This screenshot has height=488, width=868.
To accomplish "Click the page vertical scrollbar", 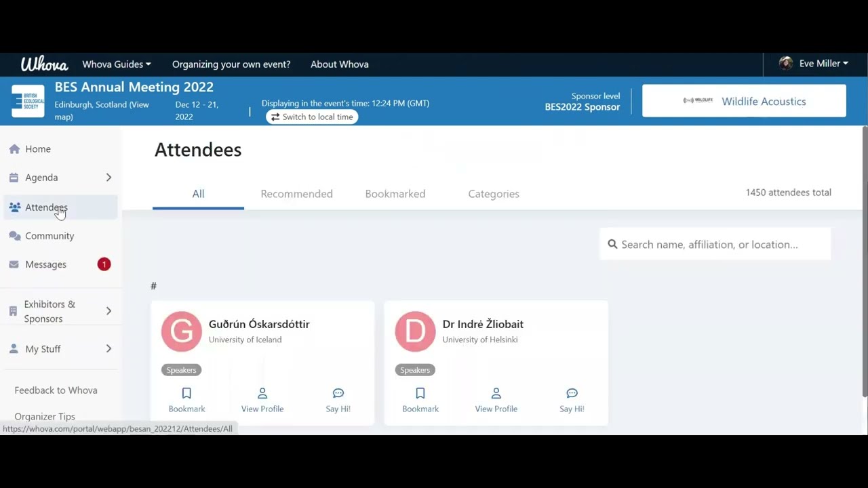I will point(865,262).
